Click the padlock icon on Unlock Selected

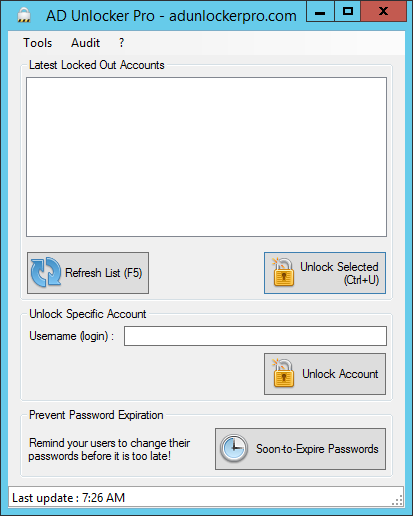pos(283,272)
